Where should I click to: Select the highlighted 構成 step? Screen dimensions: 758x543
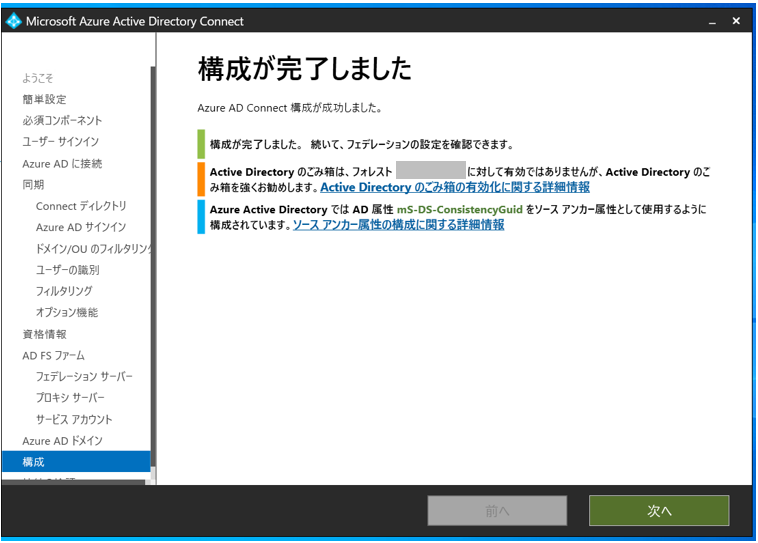coord(76,462)
